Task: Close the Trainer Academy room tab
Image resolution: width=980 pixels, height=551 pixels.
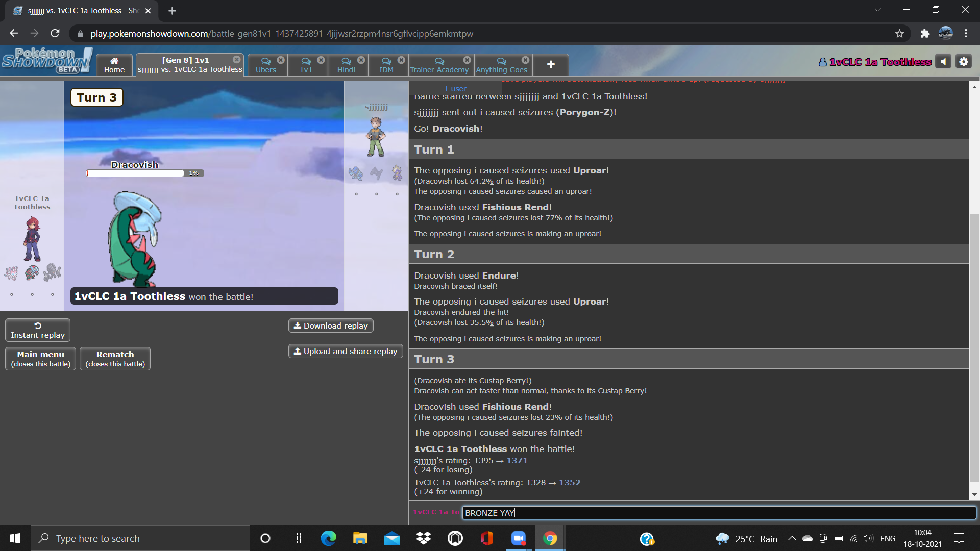Action: [x=467, y=60]
